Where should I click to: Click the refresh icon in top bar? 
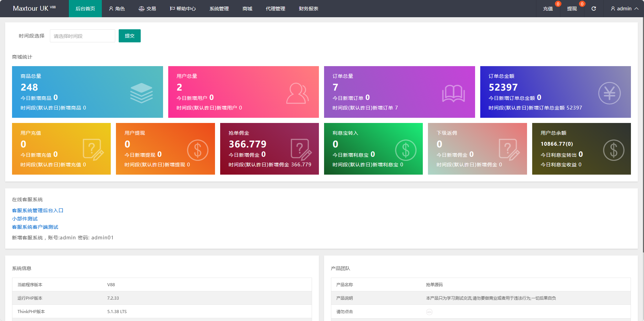[593, 9]
